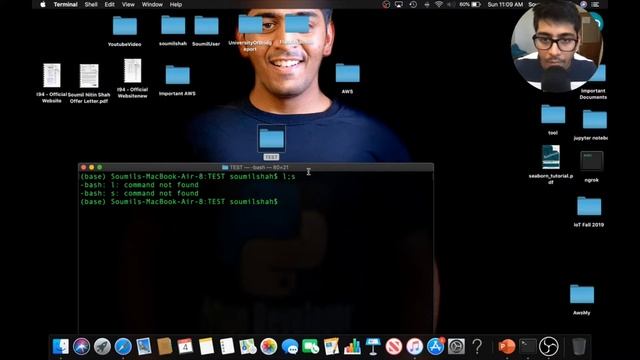This screenshot has height=360, width=640.
Task: Open the Edit menu
Action: 109,4
